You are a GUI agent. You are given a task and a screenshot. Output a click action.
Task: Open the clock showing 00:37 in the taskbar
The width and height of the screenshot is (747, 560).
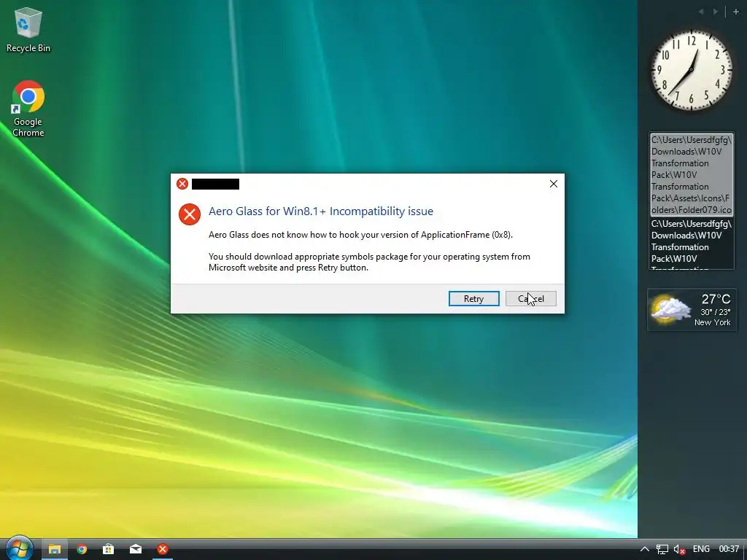729,549
